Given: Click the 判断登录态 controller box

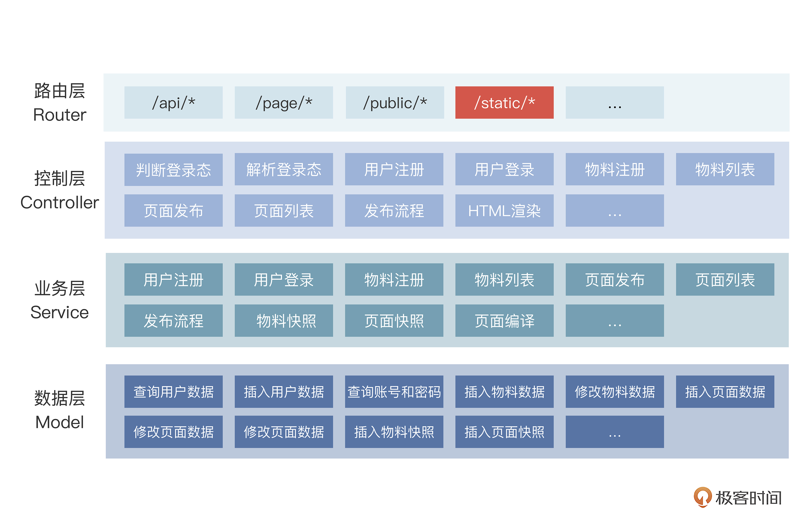Looking at the screenshot, I should [x=174, y=170].
